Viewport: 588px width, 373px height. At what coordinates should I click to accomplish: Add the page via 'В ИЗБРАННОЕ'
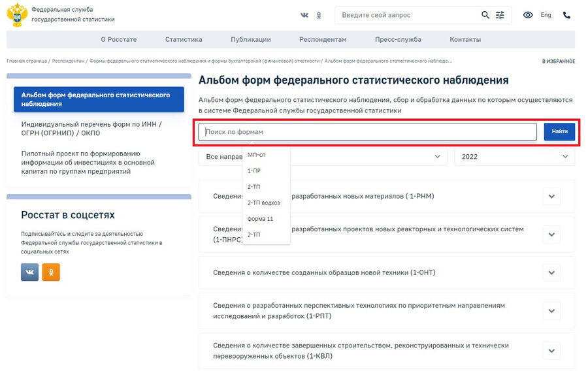coord(559,61)
